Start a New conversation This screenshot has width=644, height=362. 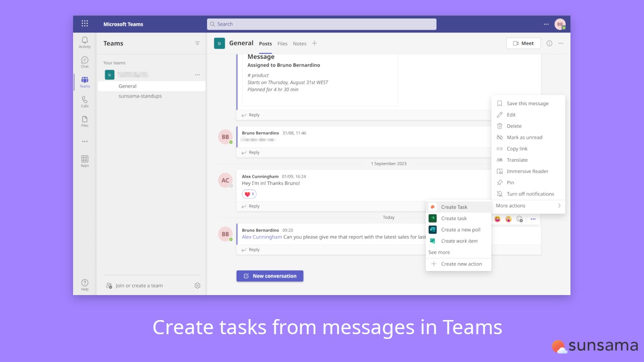click(270, 276)
